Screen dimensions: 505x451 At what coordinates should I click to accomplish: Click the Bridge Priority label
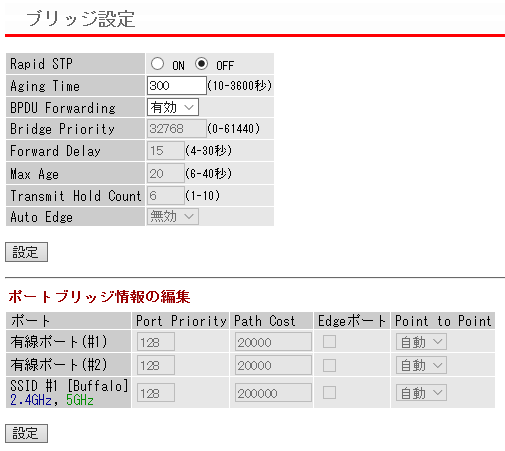(x=62, y=129)
